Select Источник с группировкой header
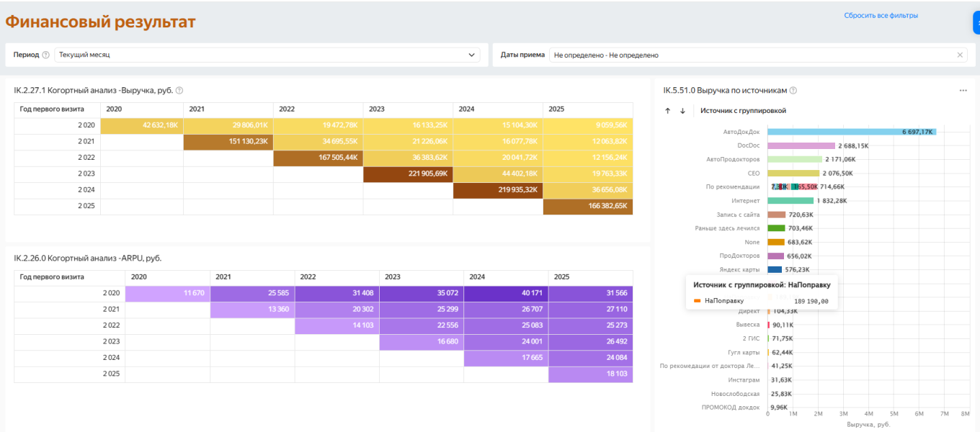This screenshot has height=432, width=980. coord(743,111)
